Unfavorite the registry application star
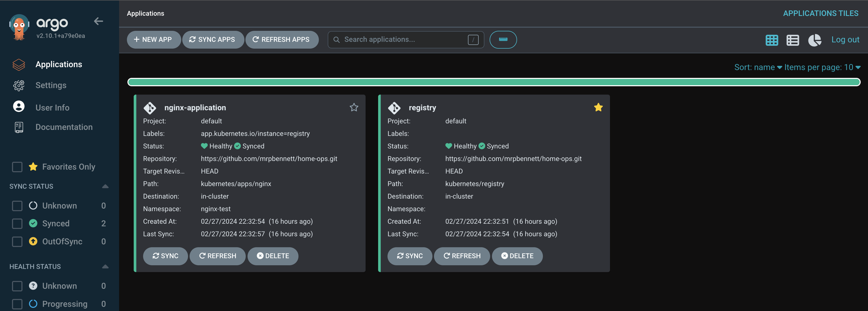This screenshot has width=868, height=311. [599, 107]
